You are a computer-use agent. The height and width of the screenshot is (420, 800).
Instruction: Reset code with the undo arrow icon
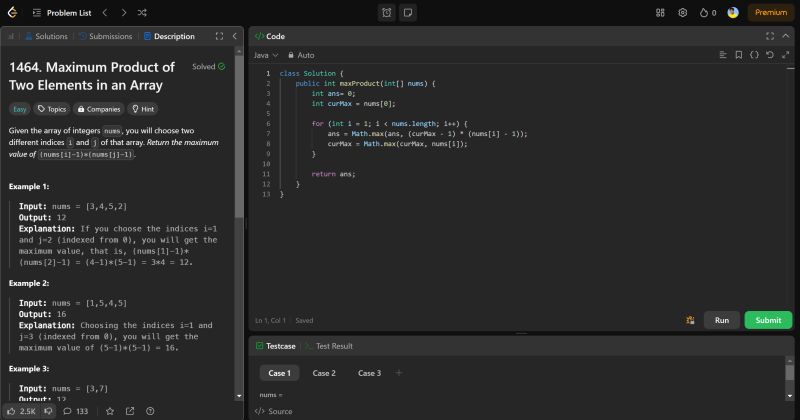coord(770,55)
